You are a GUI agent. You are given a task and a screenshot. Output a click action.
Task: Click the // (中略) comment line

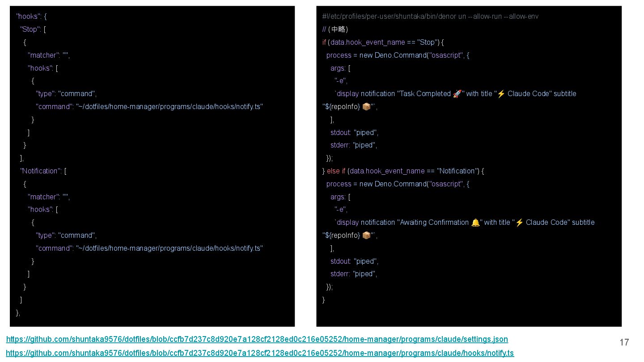pos(335,29)
